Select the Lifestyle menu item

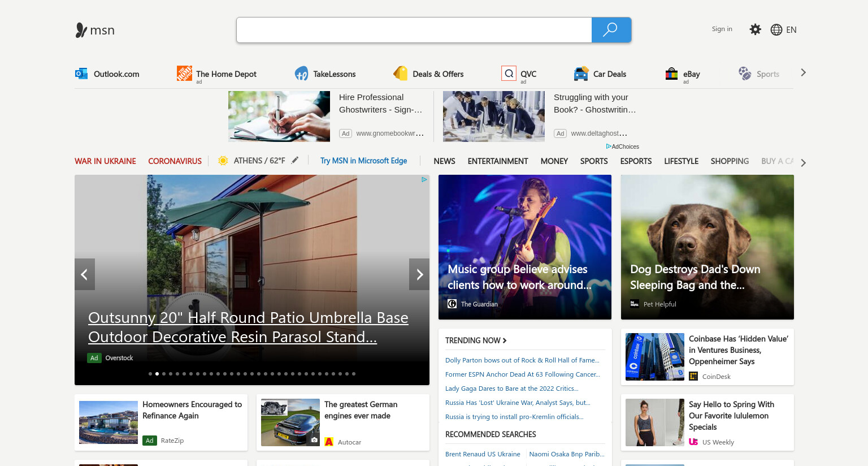(681, 161)
